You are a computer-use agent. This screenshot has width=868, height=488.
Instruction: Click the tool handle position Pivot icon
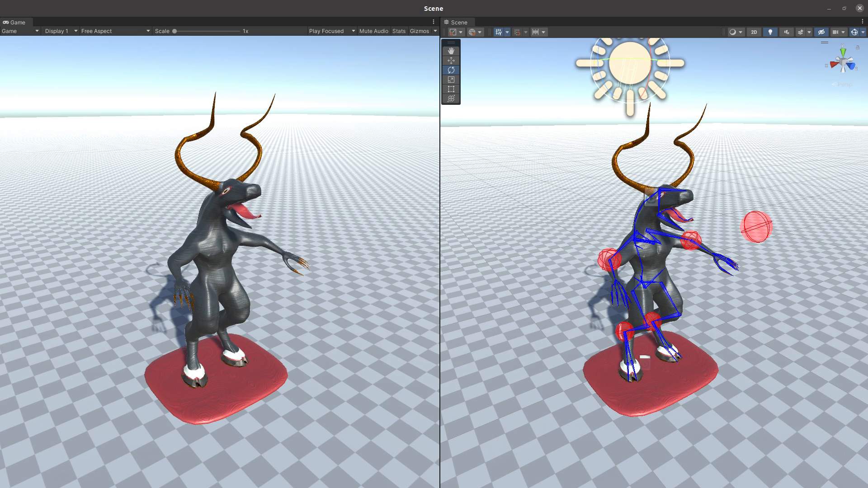click(x=453, y=32)
